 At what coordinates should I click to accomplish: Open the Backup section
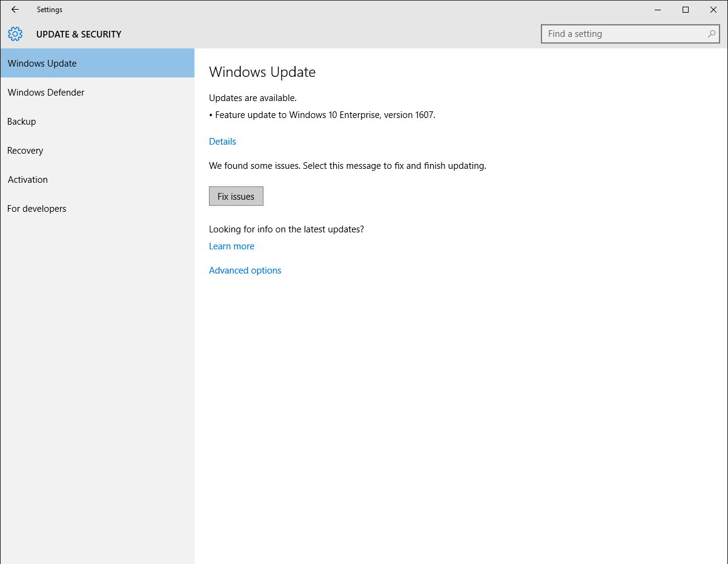(98, 121)
